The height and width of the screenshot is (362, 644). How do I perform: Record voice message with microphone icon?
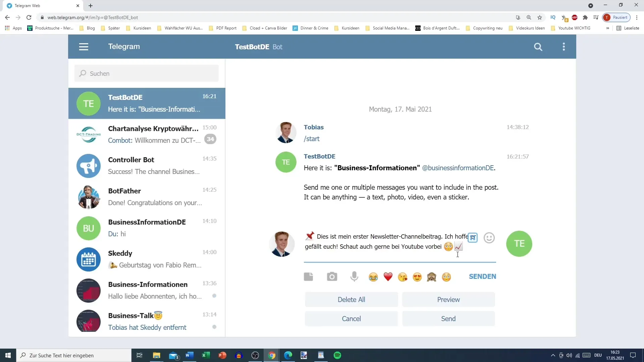click(x=354, y=277)
